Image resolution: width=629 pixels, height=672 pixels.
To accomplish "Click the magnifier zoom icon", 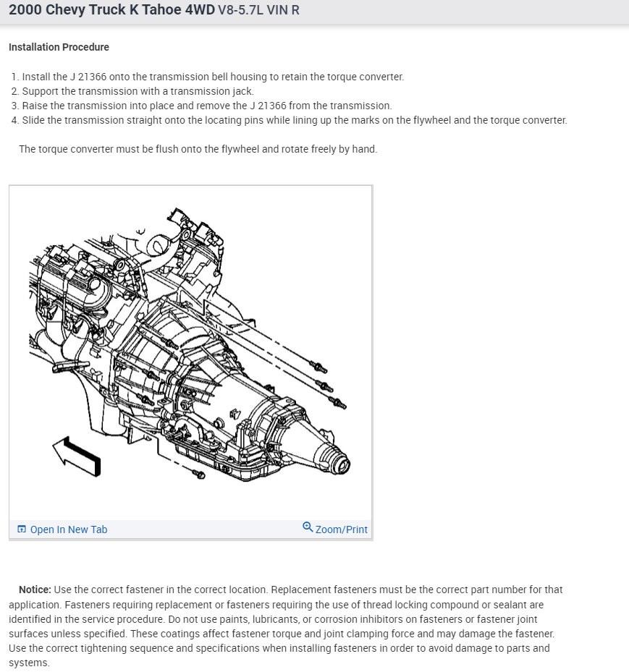I will (x=308, y=527).
